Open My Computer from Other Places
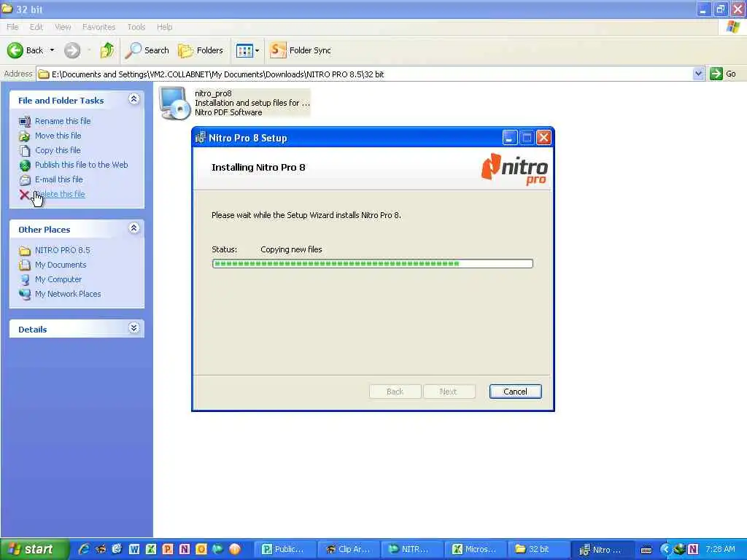The image size is (747, 560). (x=58, y=279)
